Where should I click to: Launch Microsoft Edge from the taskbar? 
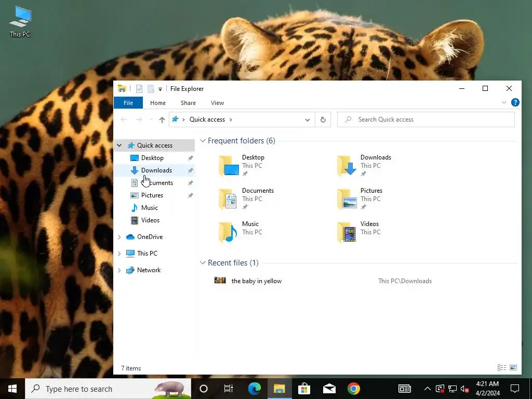pyautogui.click(x=254, y=389)
